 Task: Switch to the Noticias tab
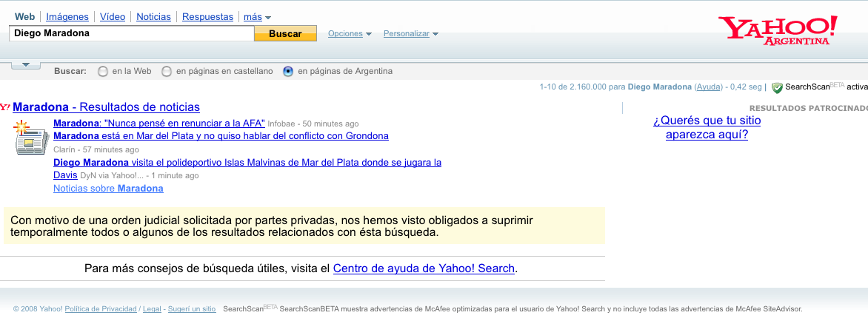[x=153, y=17]
